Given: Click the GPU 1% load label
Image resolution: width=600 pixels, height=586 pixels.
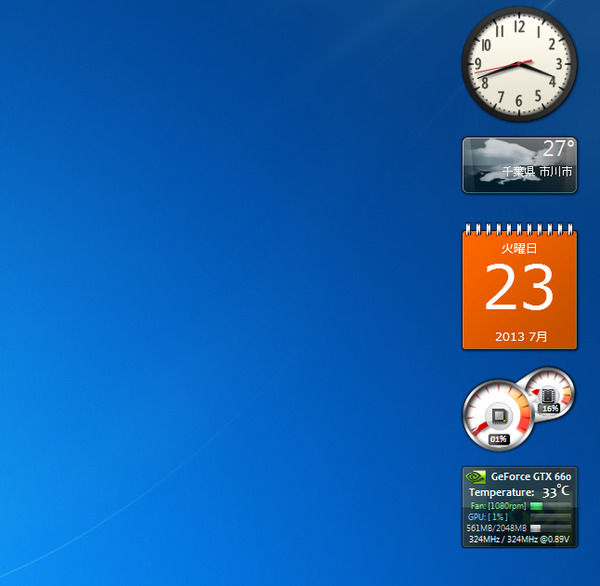Looking at the screenshot, I should (x=488, y=517).
